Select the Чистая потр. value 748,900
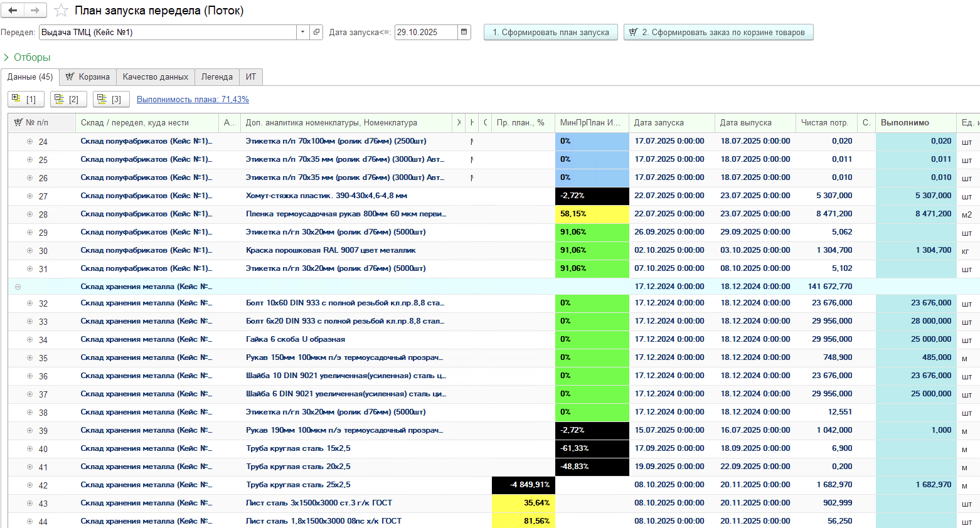The image size is (980, 528). (x=826, y=358)
